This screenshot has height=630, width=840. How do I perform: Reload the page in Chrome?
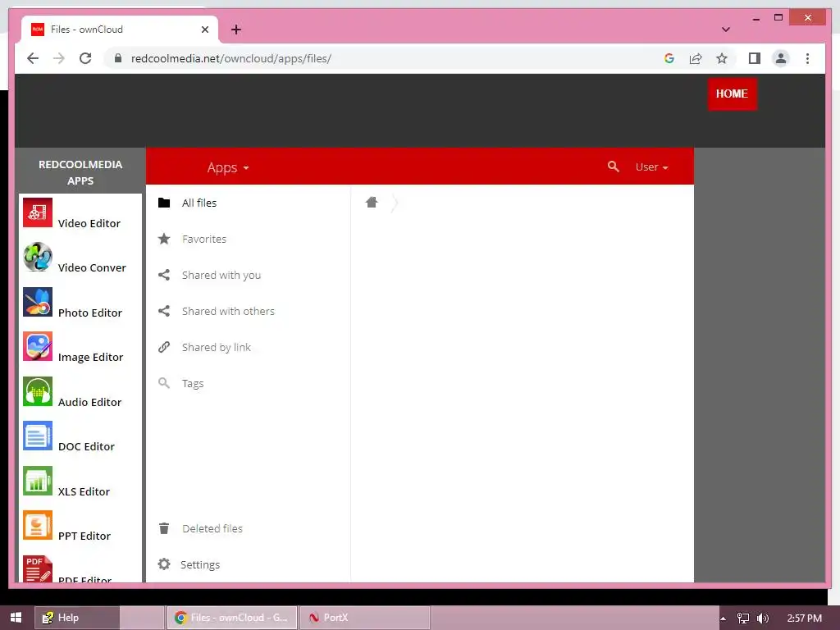[85, 58]
